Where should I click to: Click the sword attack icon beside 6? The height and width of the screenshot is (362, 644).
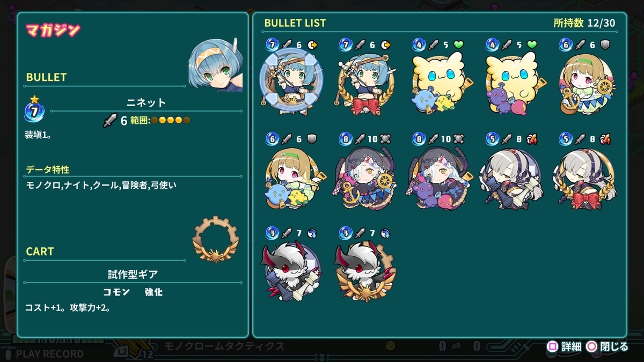(x=110, y=120)
